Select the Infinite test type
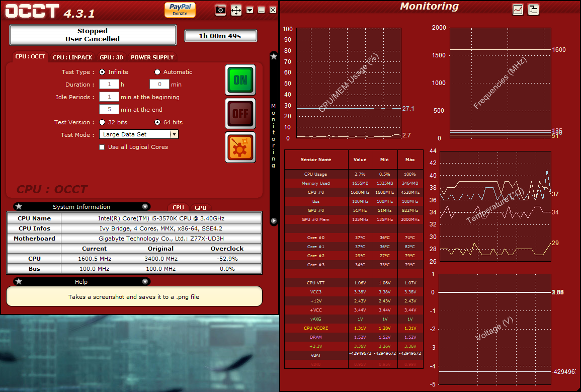The image size is (581, 392). [102, 72]
